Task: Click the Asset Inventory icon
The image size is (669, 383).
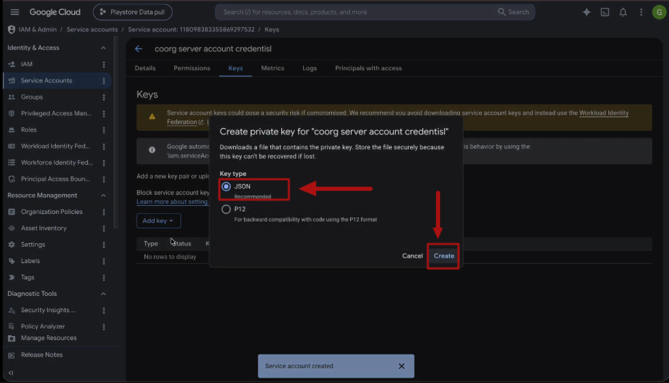Action: pyautogui.click(x=12, y=228)
